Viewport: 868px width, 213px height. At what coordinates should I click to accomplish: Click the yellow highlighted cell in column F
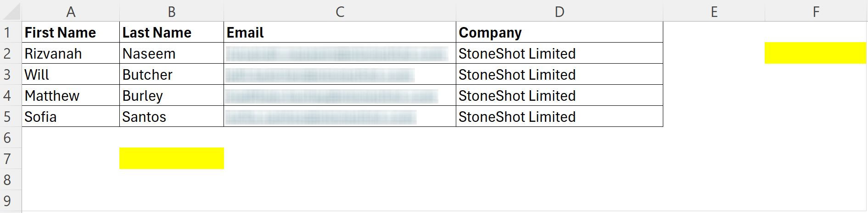pyautogui.click(x=816, y=53)
